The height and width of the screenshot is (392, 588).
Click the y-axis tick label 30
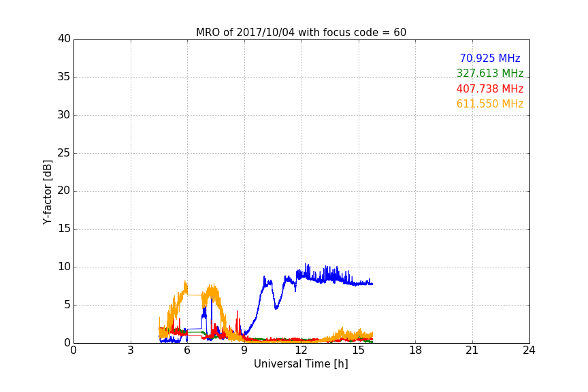[64, 115]
